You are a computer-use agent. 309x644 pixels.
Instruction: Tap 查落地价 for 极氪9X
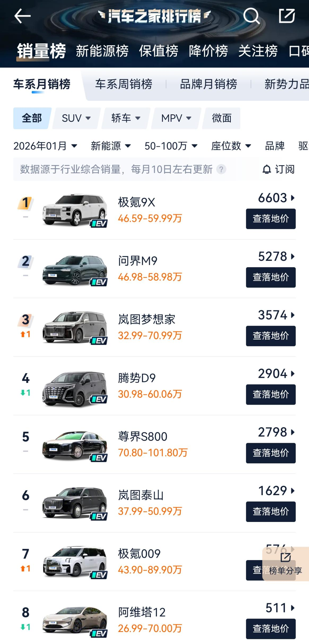(271, 219)
